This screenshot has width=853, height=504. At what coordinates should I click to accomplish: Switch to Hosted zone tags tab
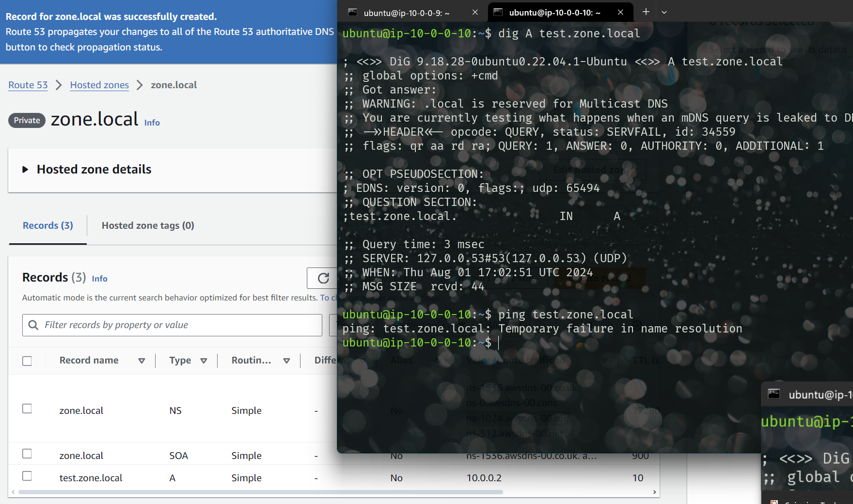pos(148,226)
